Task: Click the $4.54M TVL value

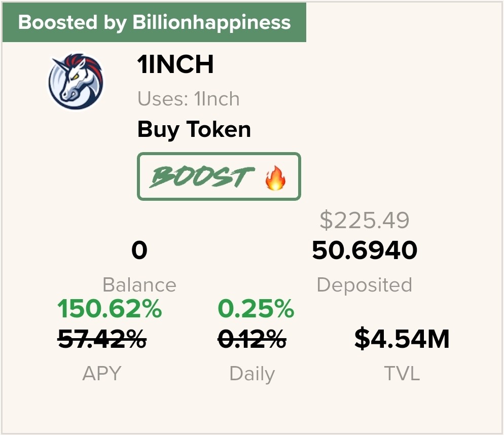Action: [402, 339]
